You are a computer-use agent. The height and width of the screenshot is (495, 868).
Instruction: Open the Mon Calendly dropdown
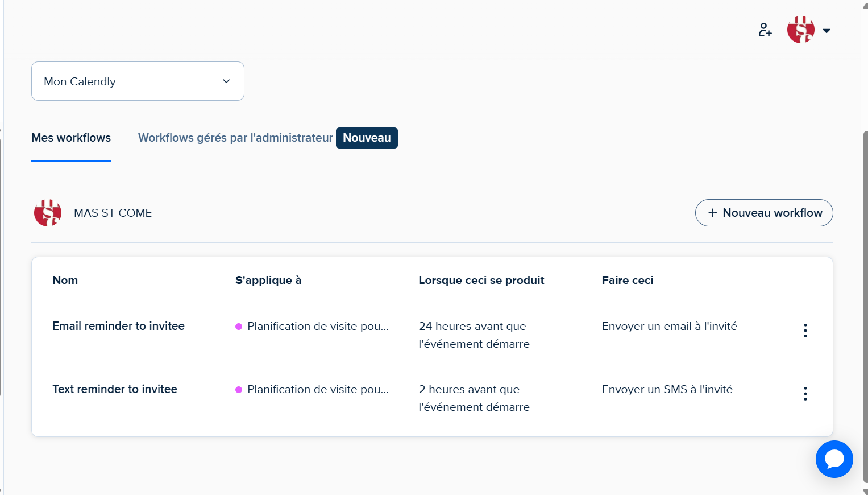pos(138,81)
